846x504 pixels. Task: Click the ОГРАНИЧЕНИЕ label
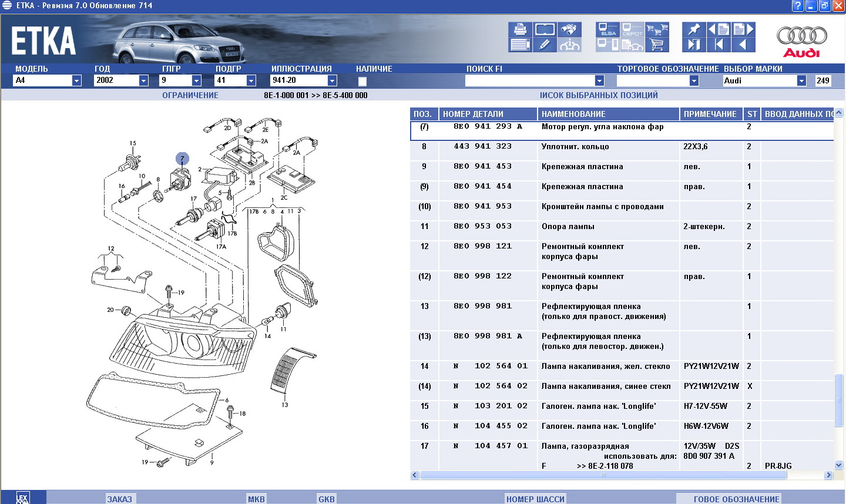click(190, 95)
